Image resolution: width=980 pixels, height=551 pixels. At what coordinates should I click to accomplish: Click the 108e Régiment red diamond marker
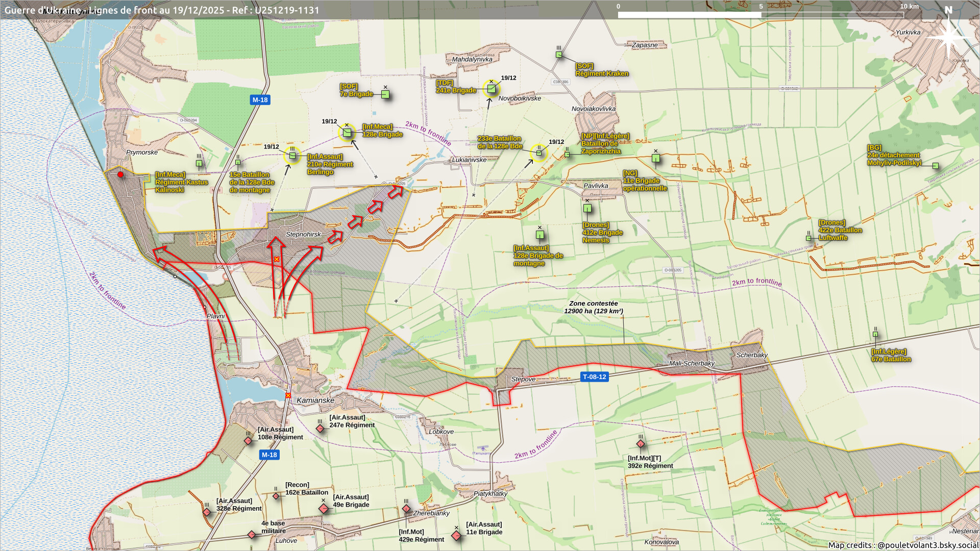[x=248, y=441]
